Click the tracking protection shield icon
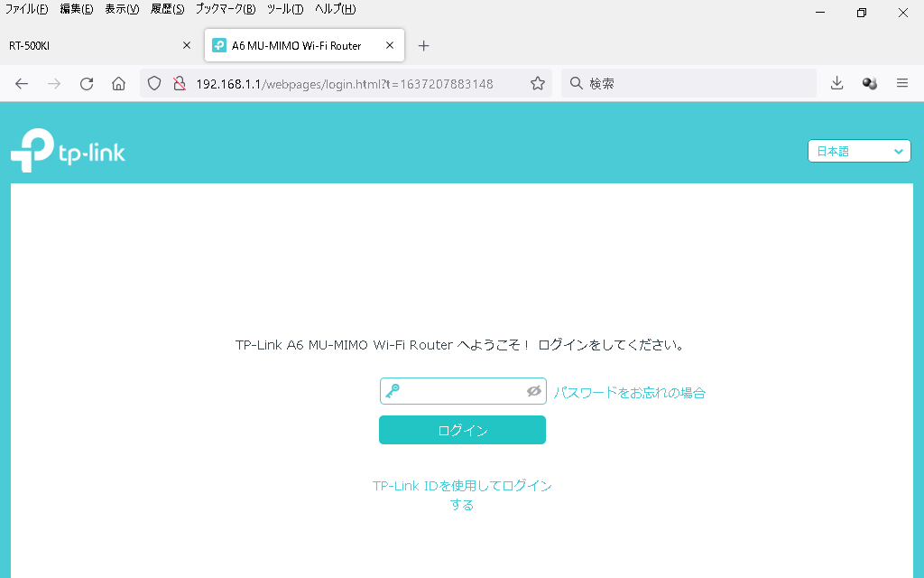 (x=154, y=84)
